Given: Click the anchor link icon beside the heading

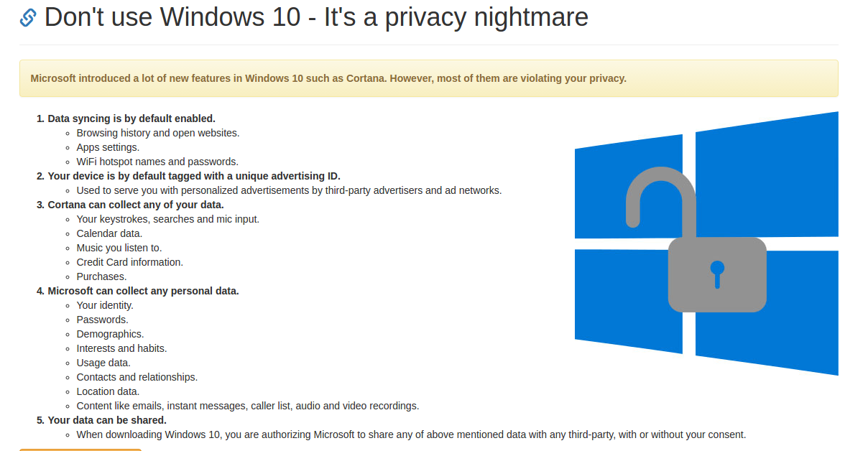Looking at the screenshot, I should tap(28, 17).
